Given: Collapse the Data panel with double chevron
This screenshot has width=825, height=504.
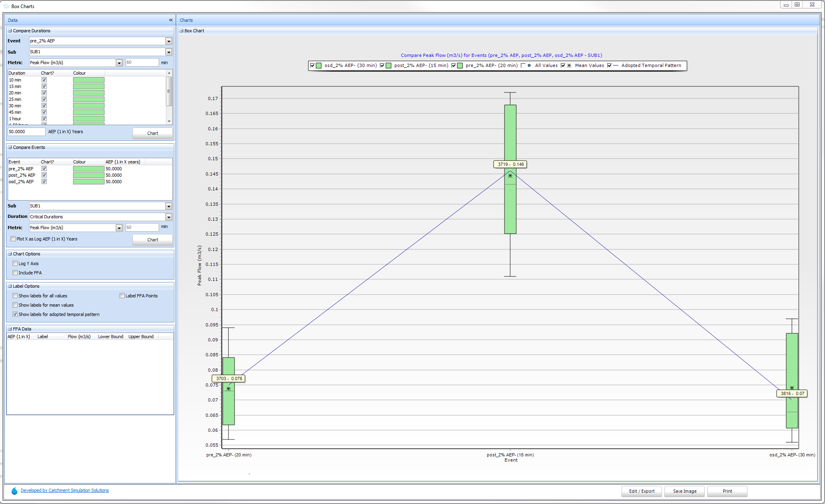Looking at the screenshot, I should 171,20.
